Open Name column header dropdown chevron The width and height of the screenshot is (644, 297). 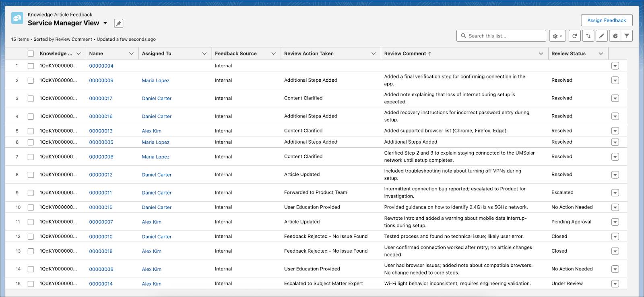point(131,54)
